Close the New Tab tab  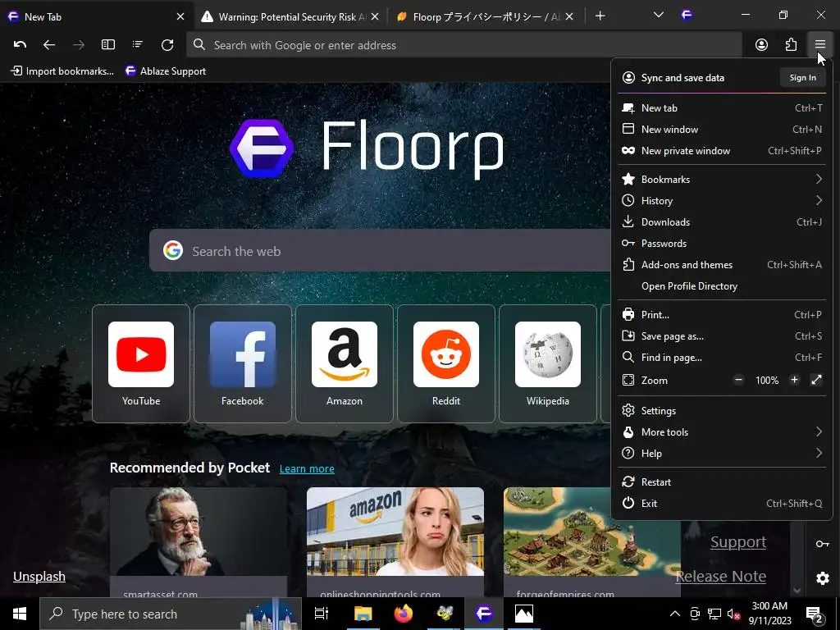click(x=180, y=16)
